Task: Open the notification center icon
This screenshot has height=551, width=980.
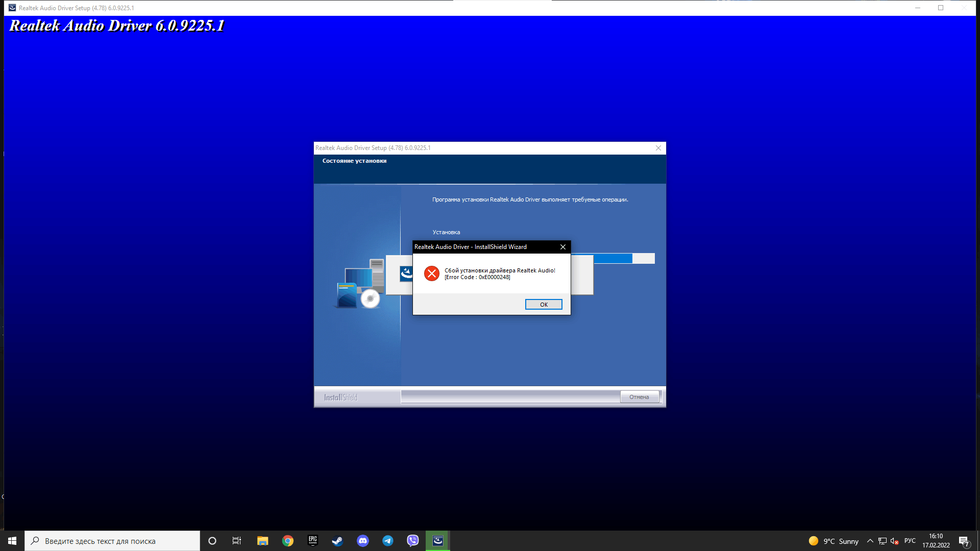Action: [x=964, y=541]
